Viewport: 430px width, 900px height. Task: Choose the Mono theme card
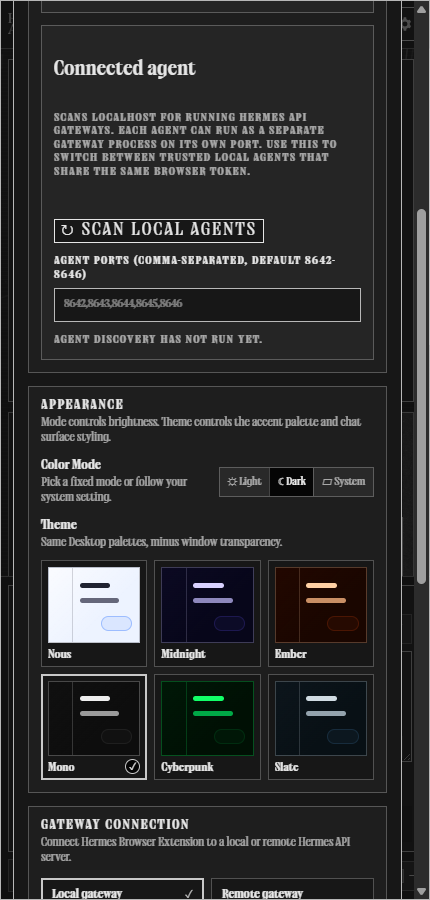coord(94,727)
